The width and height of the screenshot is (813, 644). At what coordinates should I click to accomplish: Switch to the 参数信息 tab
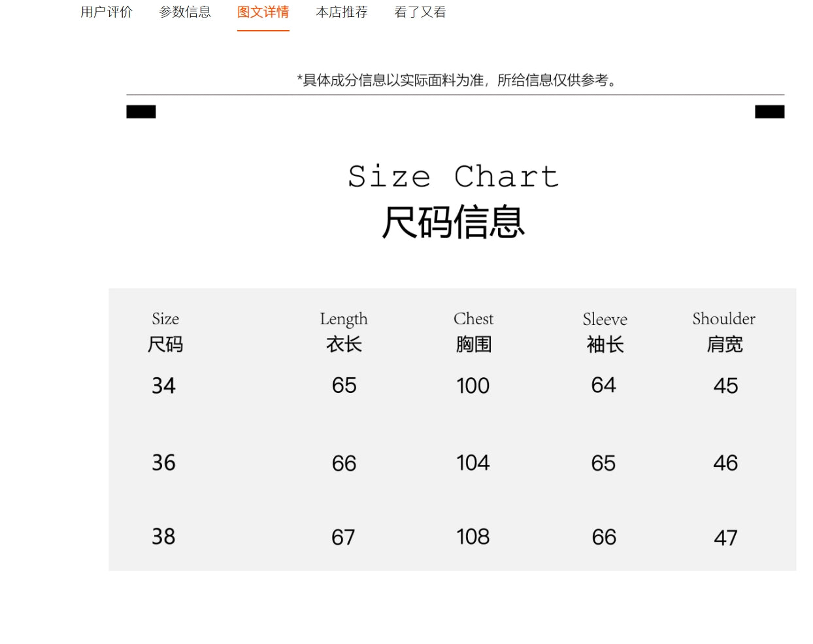click(x=185, y=12)
